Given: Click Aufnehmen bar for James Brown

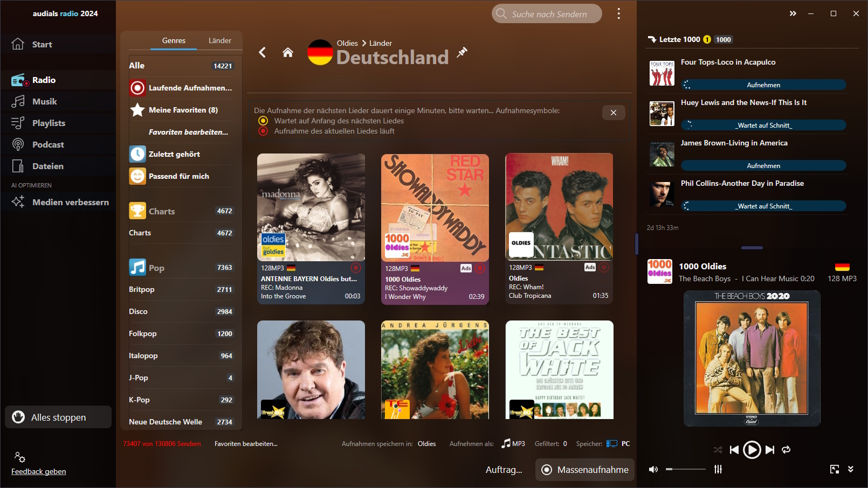Looking at the screenshot, I should tap(763, 166).
